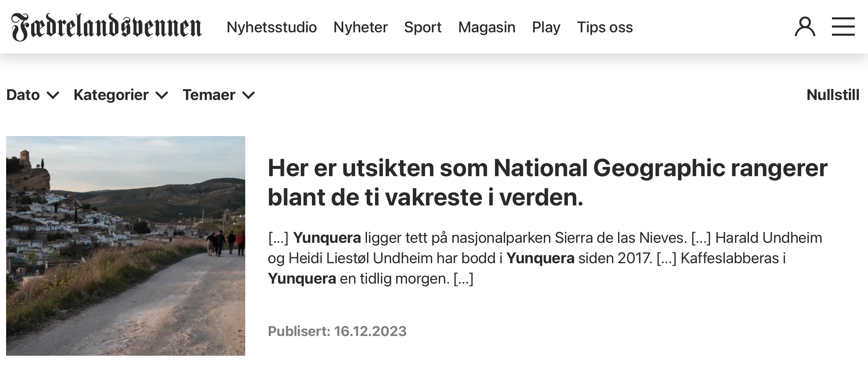Open the user account profile icon

805,27
